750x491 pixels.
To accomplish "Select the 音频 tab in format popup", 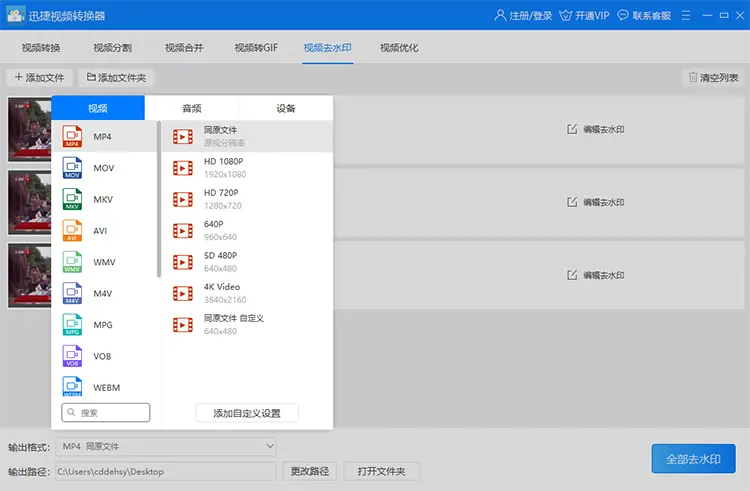I will coord(192,108).
